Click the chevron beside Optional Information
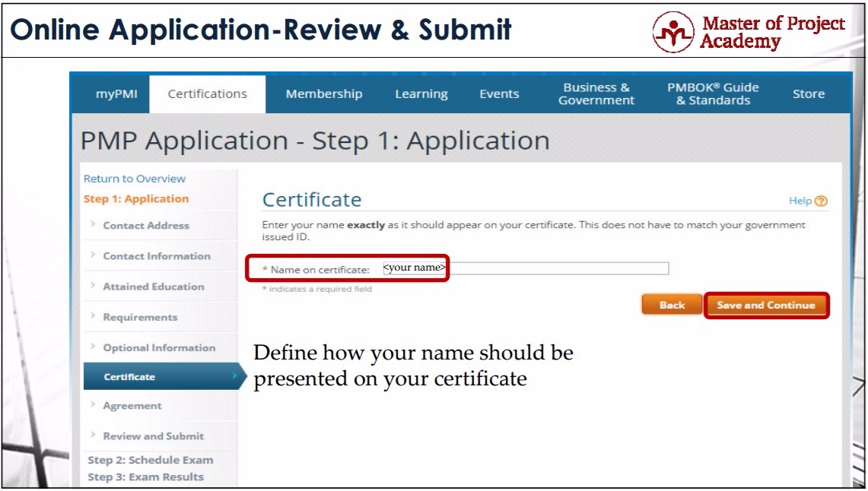 93,346
